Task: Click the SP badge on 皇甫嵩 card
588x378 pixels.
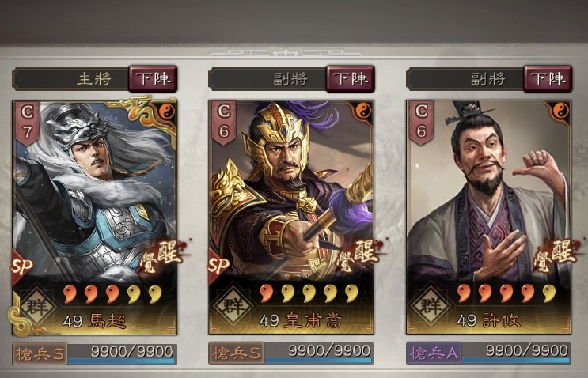Action: [218, 265]
